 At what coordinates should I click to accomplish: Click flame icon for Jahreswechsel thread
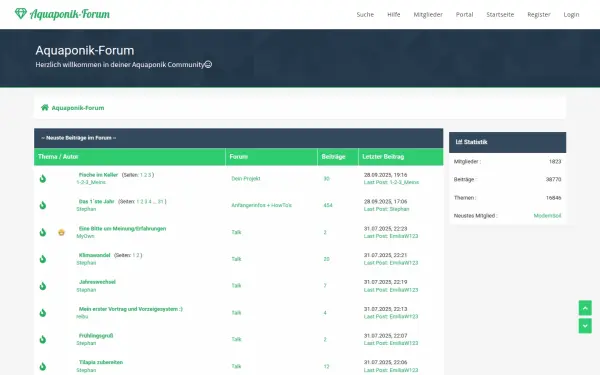43,286
